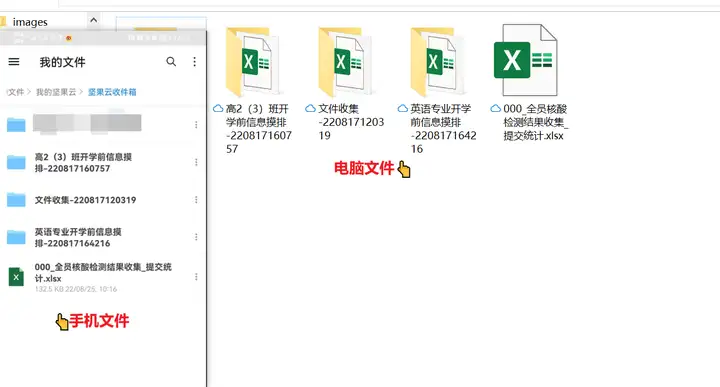
Task: Open more options for 英语专业开学前信息摸排 phone folder
Action: pos(196,237)
